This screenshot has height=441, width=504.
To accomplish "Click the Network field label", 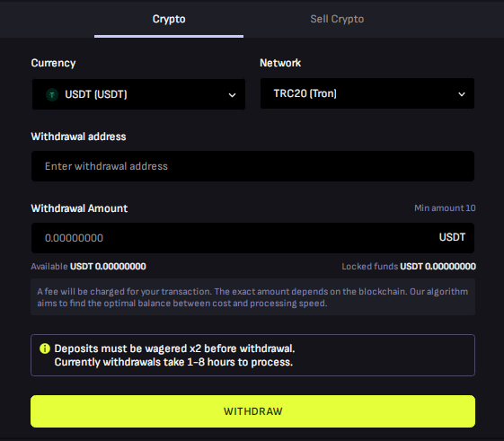I will 280,63.
